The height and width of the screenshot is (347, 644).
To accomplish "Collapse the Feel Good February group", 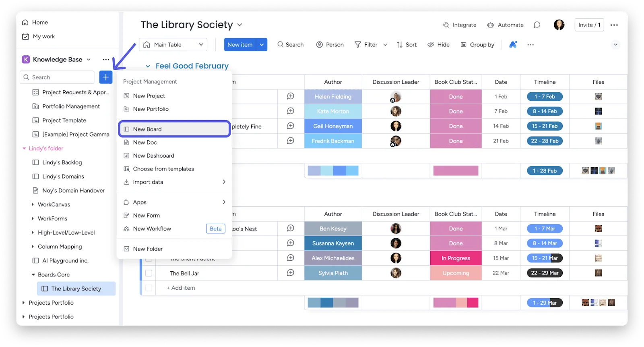I will click(148, 66).
